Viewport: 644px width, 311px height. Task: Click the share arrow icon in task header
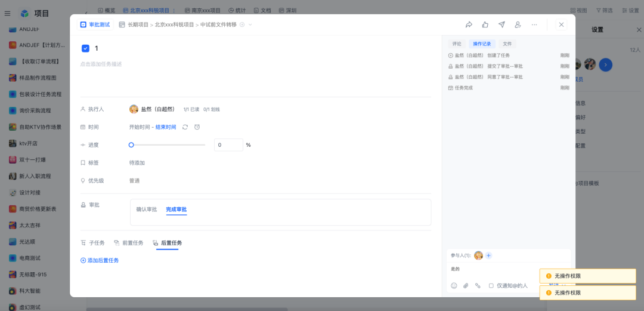click(x=469, y=24)
